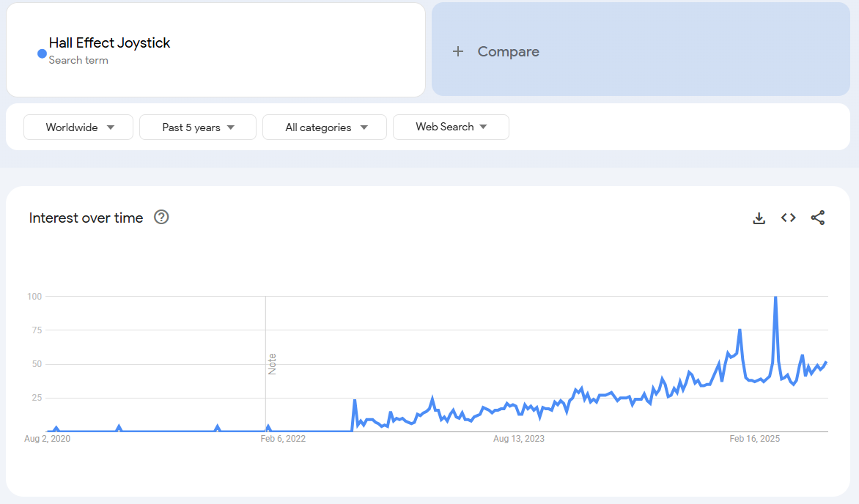Viewport: 859px width, 504px height.
Task: Click the Interest over time heading
Action: (x=86, y=218)
